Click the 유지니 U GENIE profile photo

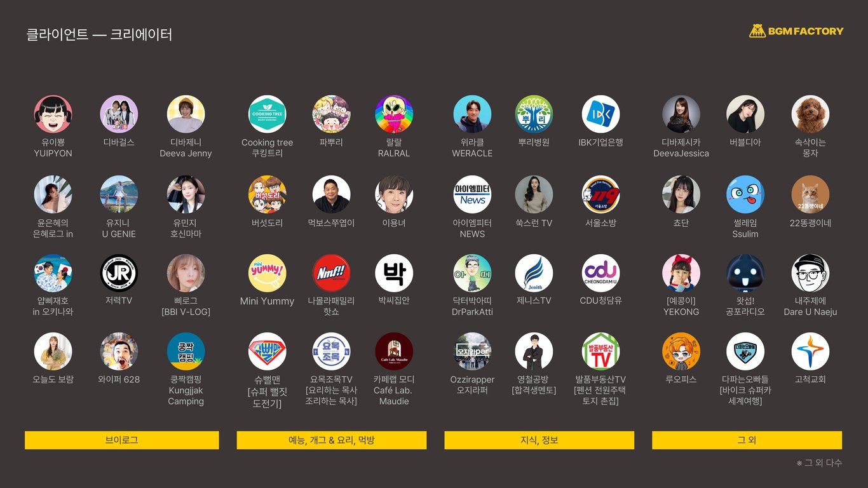coord(119,194)
